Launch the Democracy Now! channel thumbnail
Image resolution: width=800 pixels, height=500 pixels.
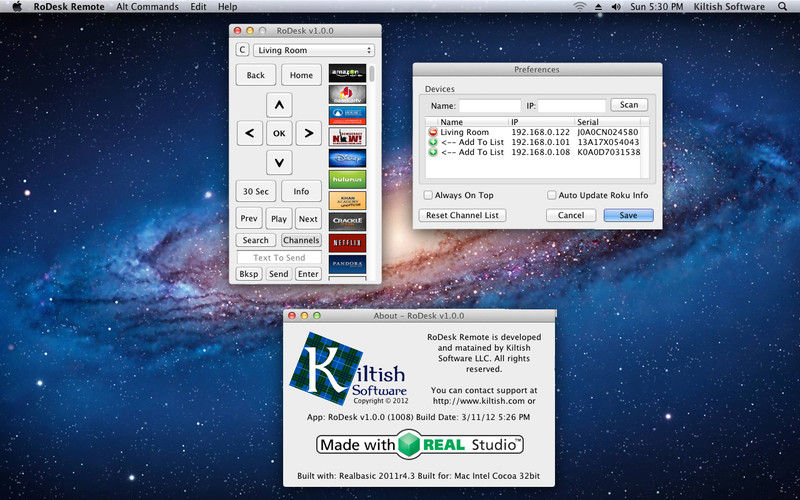(x=347, y=137)
